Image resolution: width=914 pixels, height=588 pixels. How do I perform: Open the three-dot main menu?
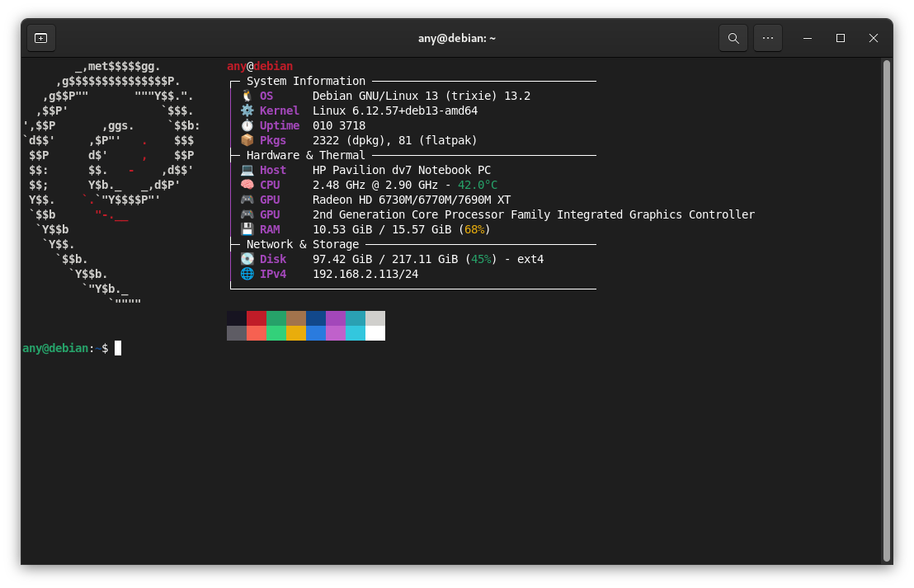[768, 38]
